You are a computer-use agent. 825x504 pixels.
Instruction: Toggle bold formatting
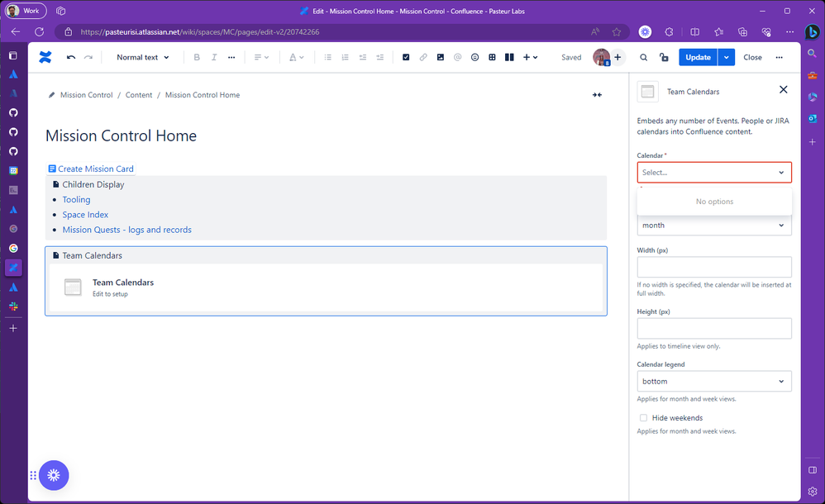(197, 57)
